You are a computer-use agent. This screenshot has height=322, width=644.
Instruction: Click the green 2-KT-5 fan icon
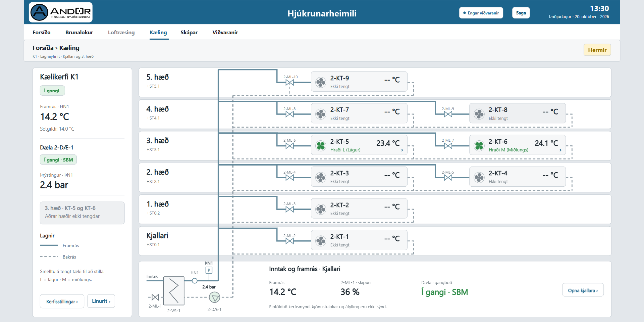321,146
